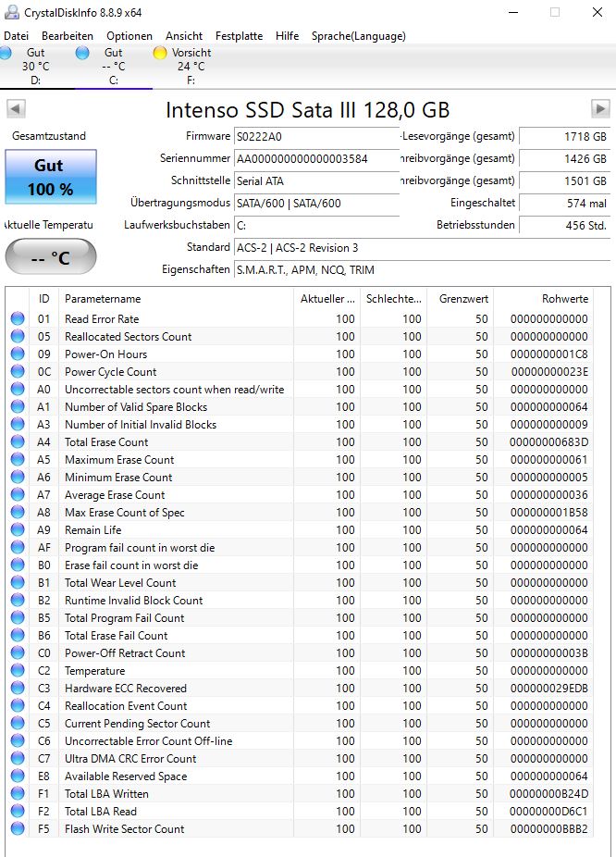Image resolution: width=616 pixels, height=857 pixels.
Task: Click the Eingeschaltet value 574 mal
Action: (564, 204)
